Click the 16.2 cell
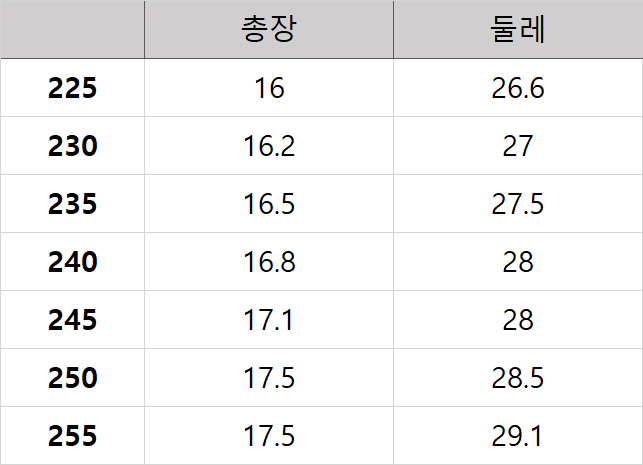 click(x=269, y=146)
